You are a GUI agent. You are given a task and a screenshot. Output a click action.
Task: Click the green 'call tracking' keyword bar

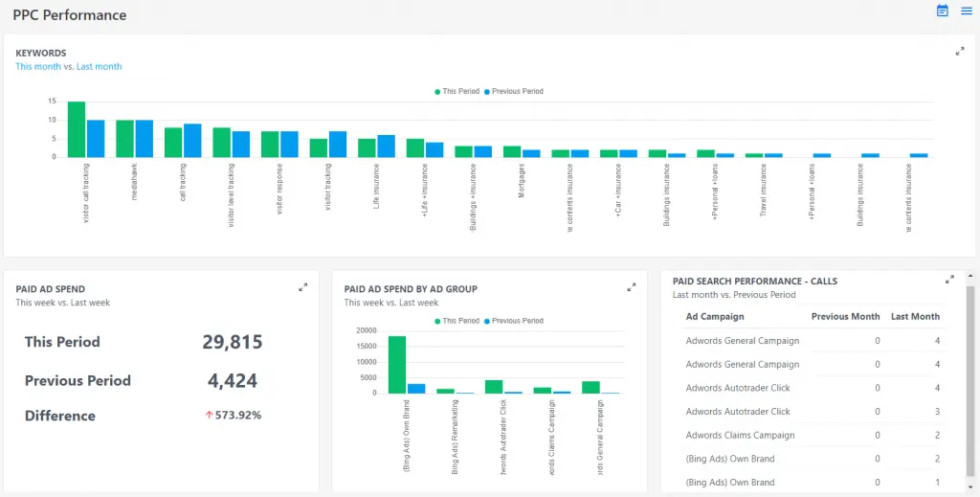point(173,143)
